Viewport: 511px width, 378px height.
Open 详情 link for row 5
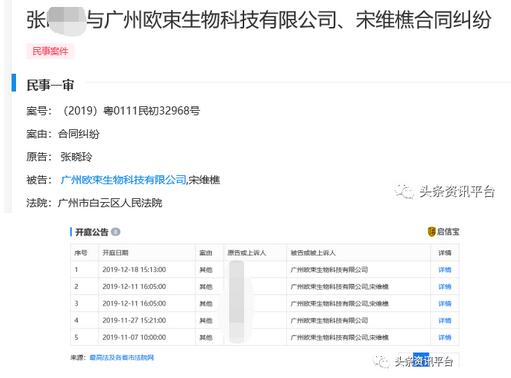coord(445,338)
